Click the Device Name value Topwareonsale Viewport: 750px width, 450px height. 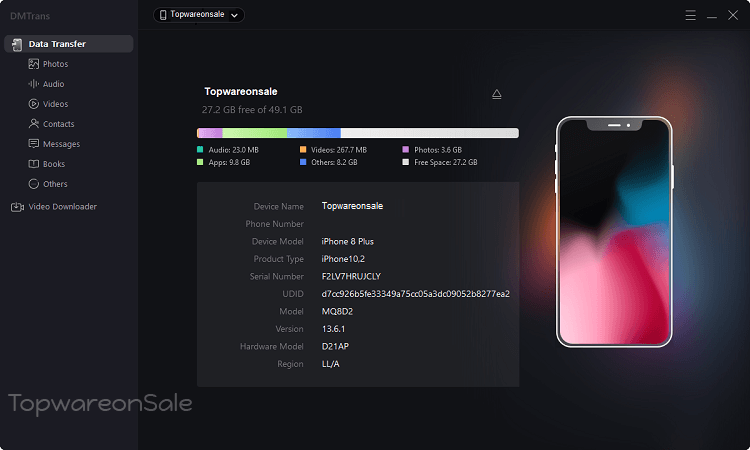(352, 206)
